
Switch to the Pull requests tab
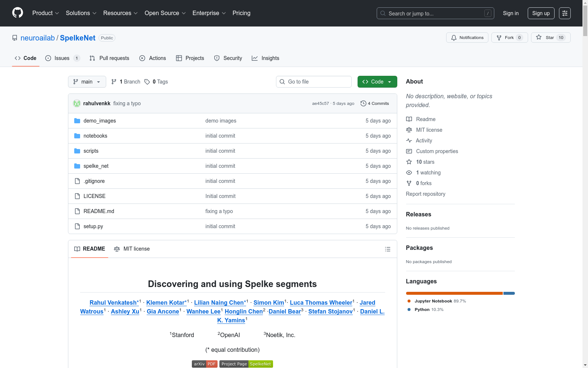click(x=110, y=58)
